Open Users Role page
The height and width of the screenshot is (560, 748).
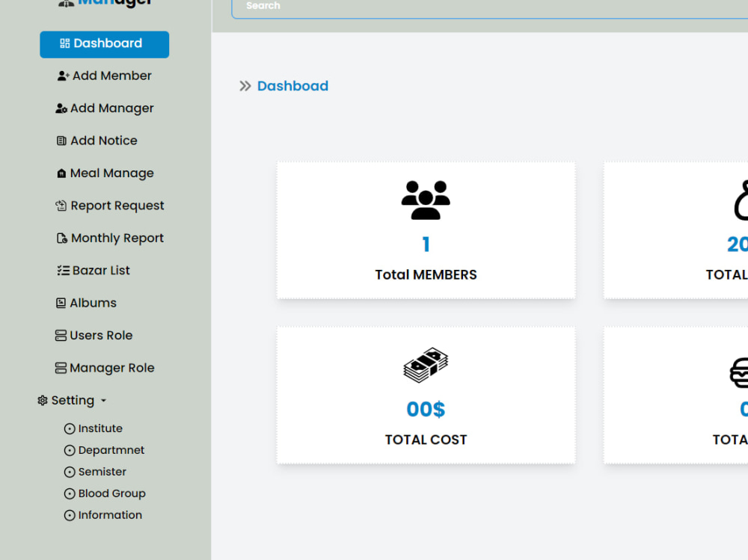94,336
